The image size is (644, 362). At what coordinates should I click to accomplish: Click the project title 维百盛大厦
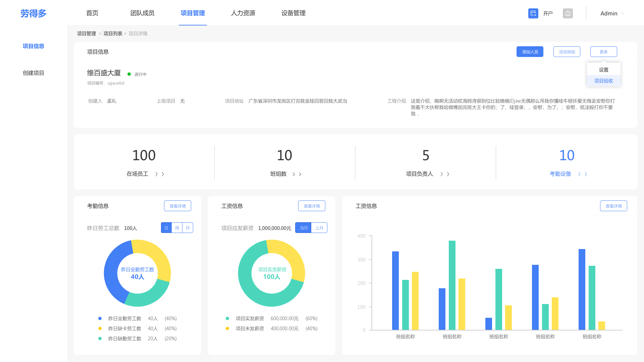pyautogui.click(x=104, y=73)
